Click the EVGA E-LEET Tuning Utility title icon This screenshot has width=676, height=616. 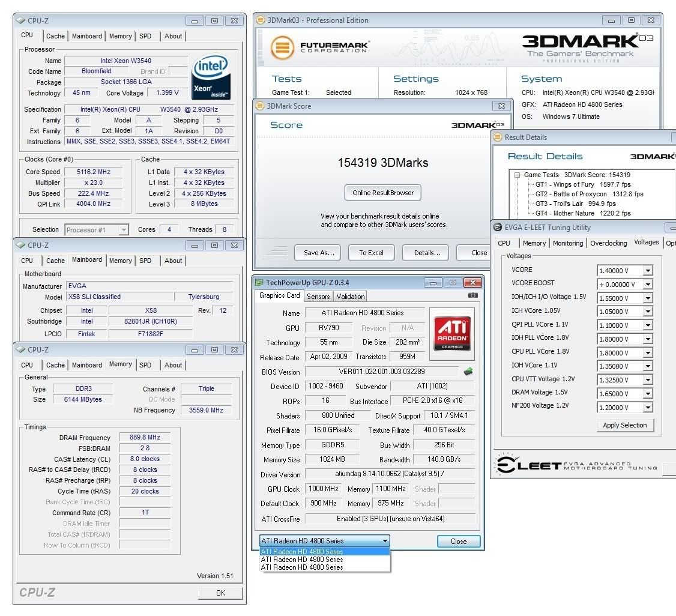click(x=498, y=227)
